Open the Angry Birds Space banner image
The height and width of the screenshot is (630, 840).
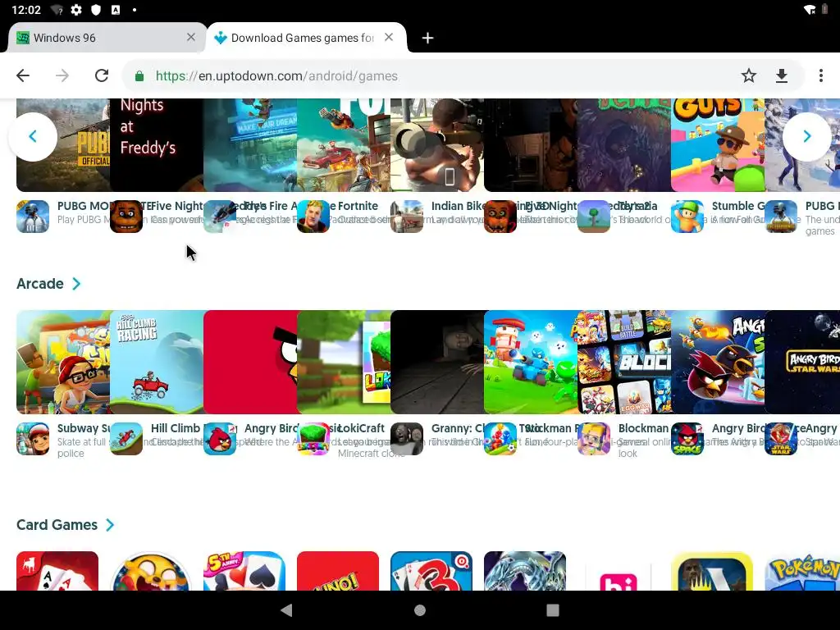click(x=717, y=362)
